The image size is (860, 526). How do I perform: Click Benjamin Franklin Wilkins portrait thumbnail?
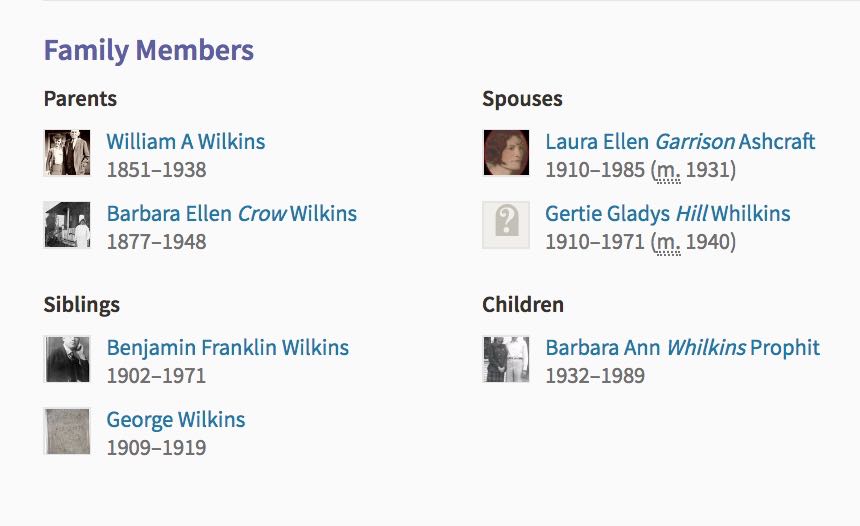click(x=67, y=359)
